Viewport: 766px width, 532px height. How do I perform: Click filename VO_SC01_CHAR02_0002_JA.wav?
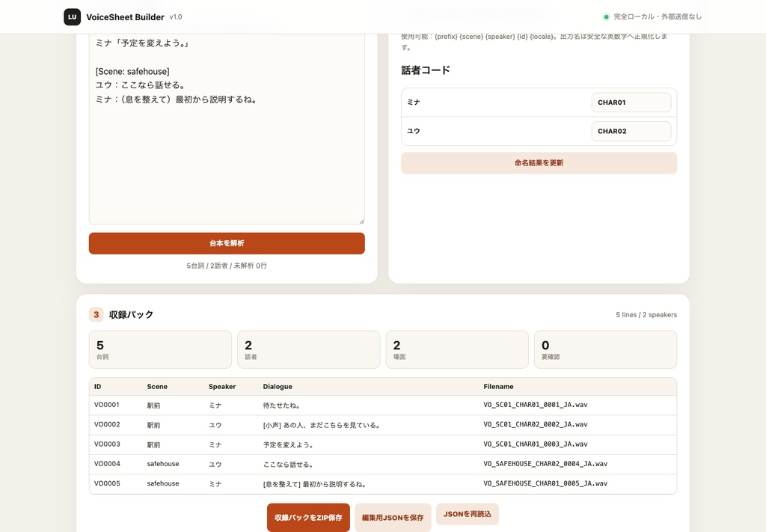[x=536, y=424]
